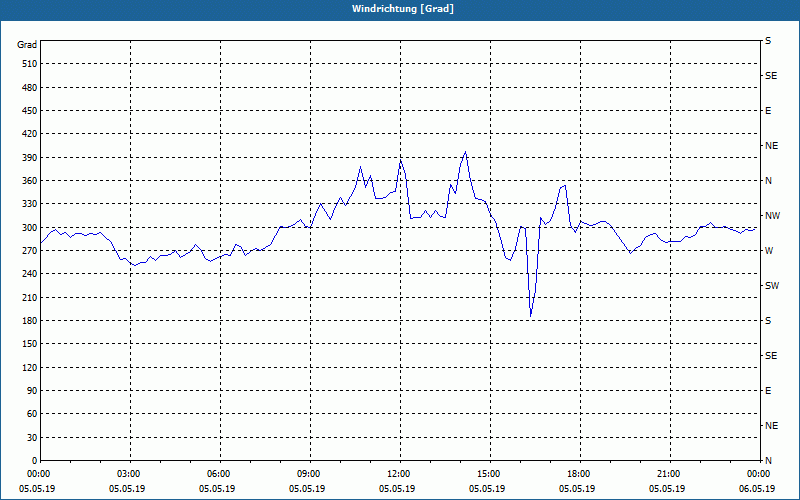Click the 450 left axis label
This screenshot has height=500, width=800.
[x=30, y=111]
